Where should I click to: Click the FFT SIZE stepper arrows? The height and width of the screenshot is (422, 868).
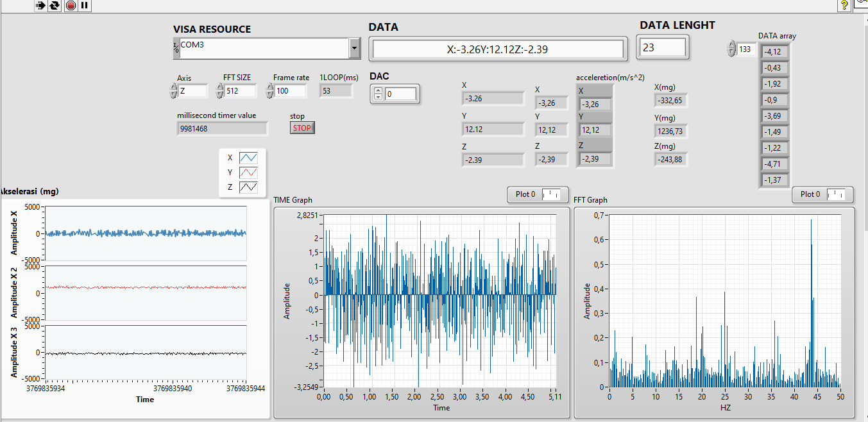pyautogui.click(x=220, y=91)
